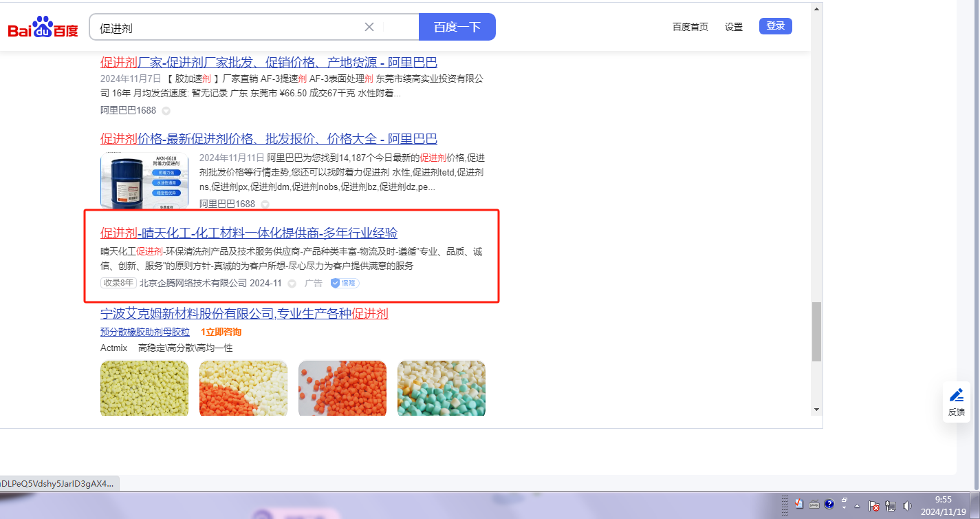Image resolution: width=980 pixels, height=519 pixels.
Task: Click the 登录 button
Action: coord(776,26)
